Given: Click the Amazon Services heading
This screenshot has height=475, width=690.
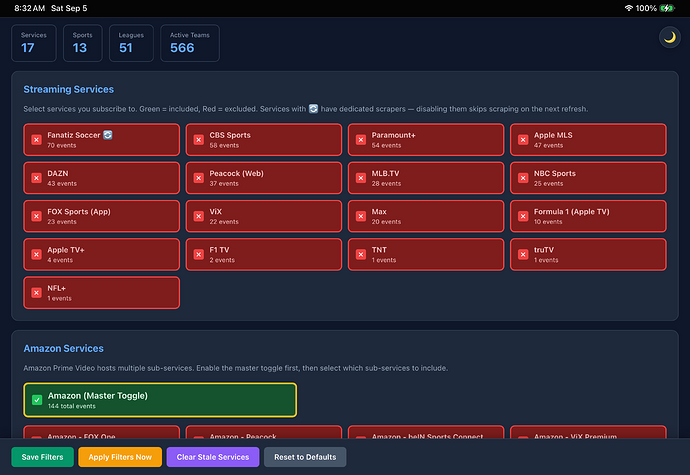Looking at the screenshot, I should click(63, 348).
